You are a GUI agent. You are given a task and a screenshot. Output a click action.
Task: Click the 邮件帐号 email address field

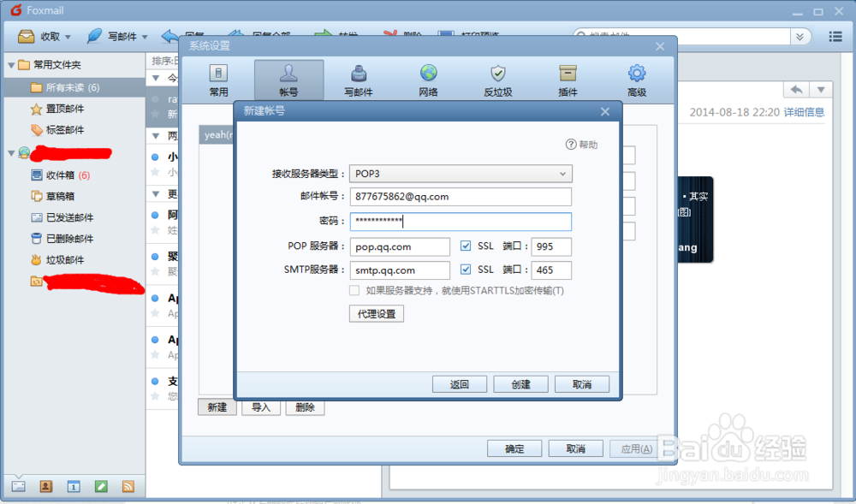(461, 197)
